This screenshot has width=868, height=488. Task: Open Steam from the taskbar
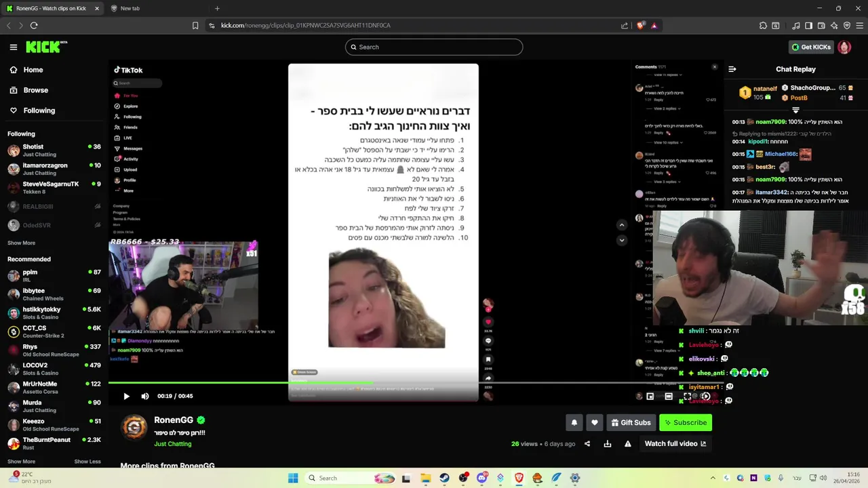[x=444, y=478]
